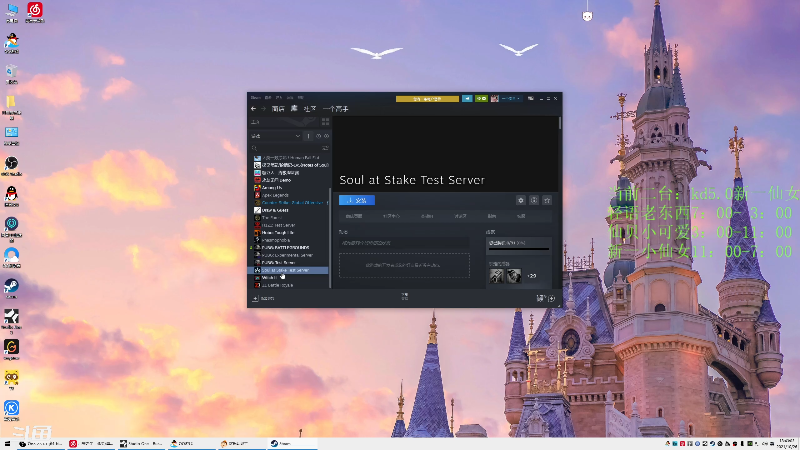Click the user avatar in title bar
The width and height of the screenshot is (800, 450).
click(494, 98)
